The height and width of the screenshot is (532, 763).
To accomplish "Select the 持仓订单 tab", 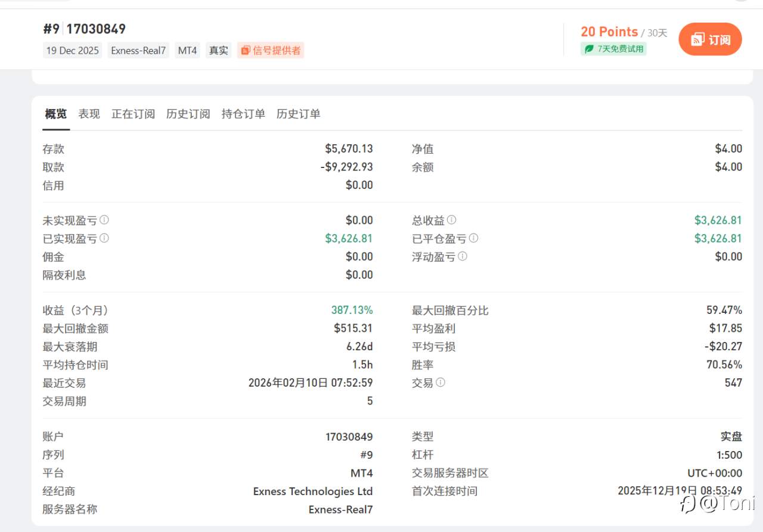I will tap(243, 114).
